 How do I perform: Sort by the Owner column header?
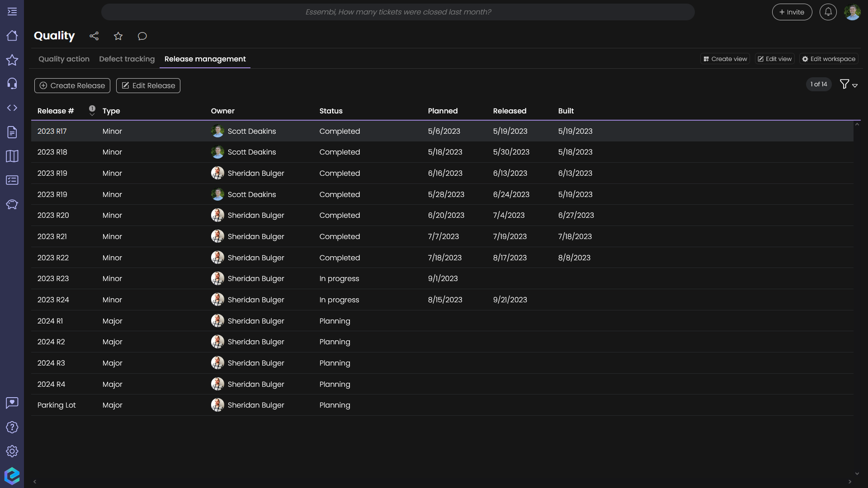pos(223,111)
